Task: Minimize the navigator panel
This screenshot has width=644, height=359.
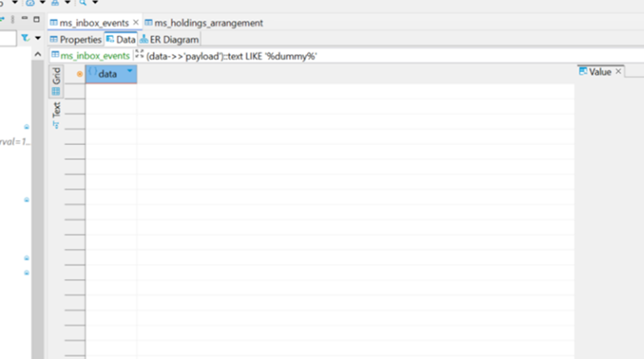Action: click(24, 19)
